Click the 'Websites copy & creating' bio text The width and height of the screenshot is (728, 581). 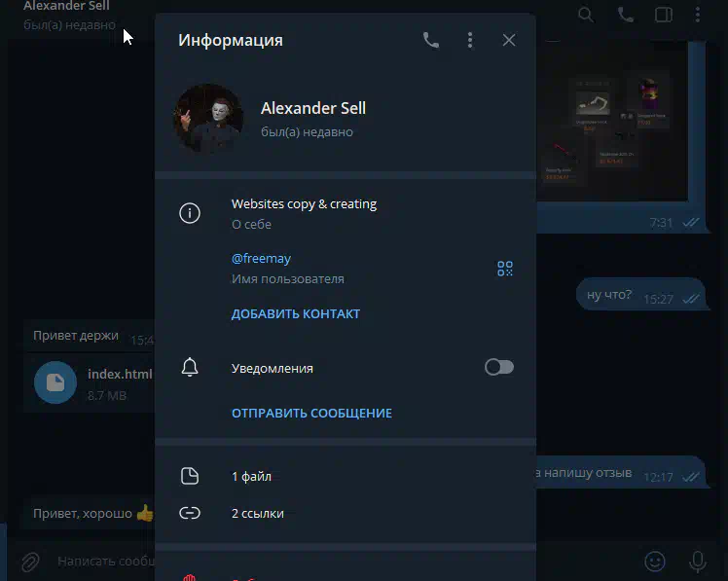304,203
